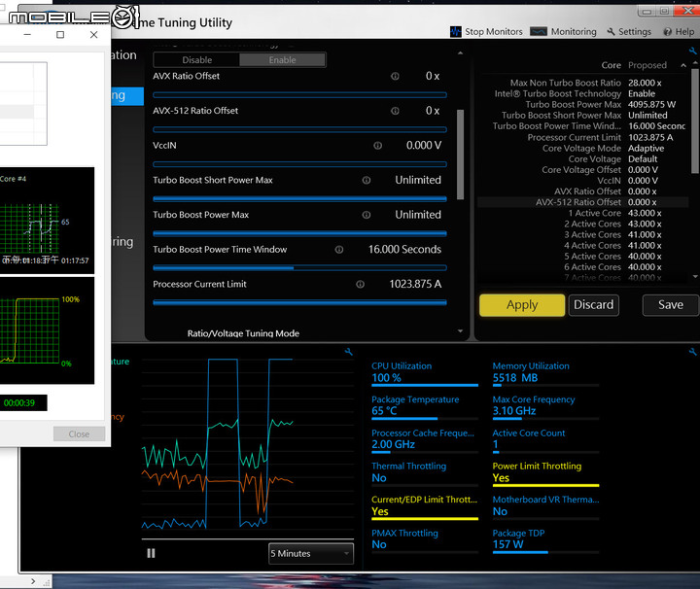Viewport: 700px width, 589px height.
Task: Pause the monitoring graph
Action: pyautogui.click(x=151, y=553)
